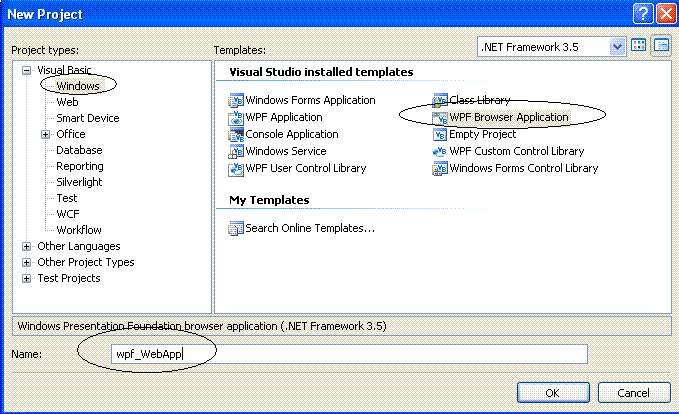Select the Test Projects label
679x414 pixels.
[x=69, y=278]
